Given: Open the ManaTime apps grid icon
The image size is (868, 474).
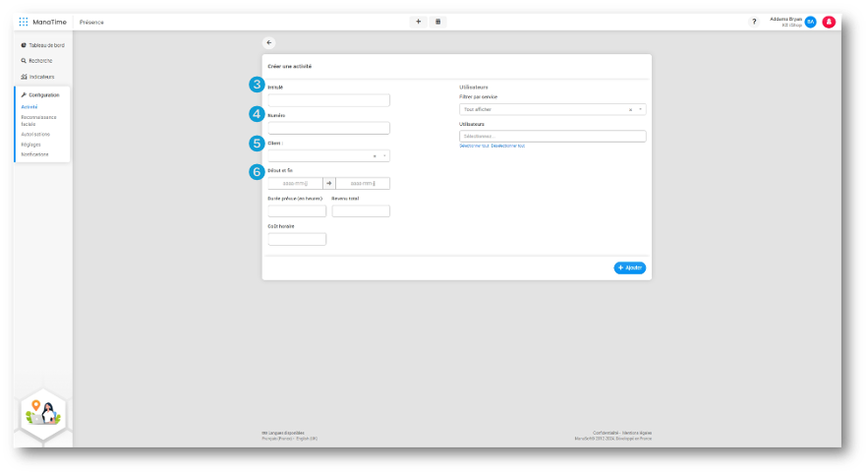Looking at the screenshot, I should click(x=24, y=22).
